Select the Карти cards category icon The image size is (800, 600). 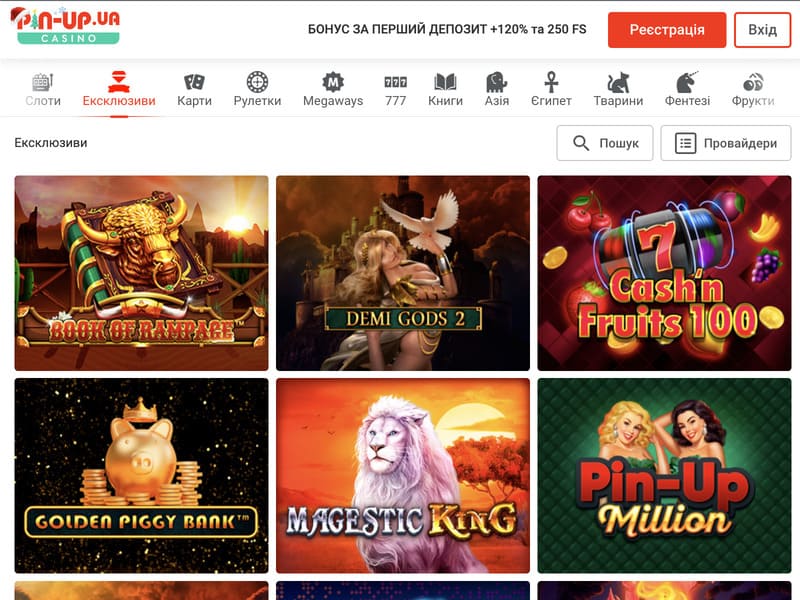[x=194, y=82]
